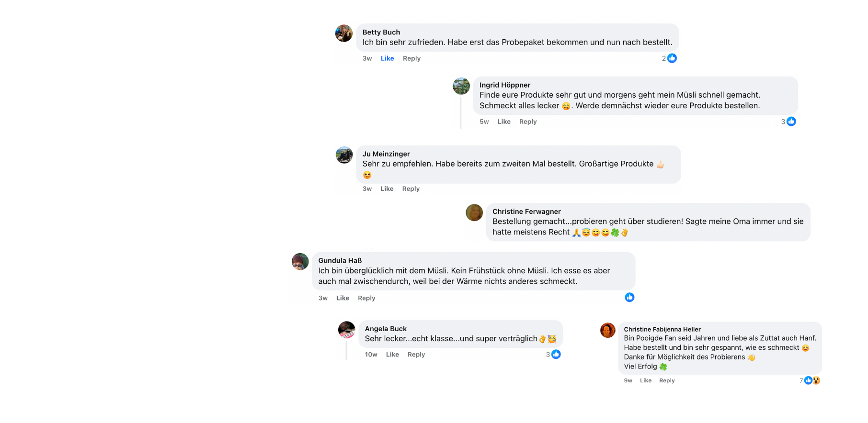This screenshot has width=868, height=423.
Task: View thumbs-up reaction on Gundula Haß's comment
Action: 629,298
